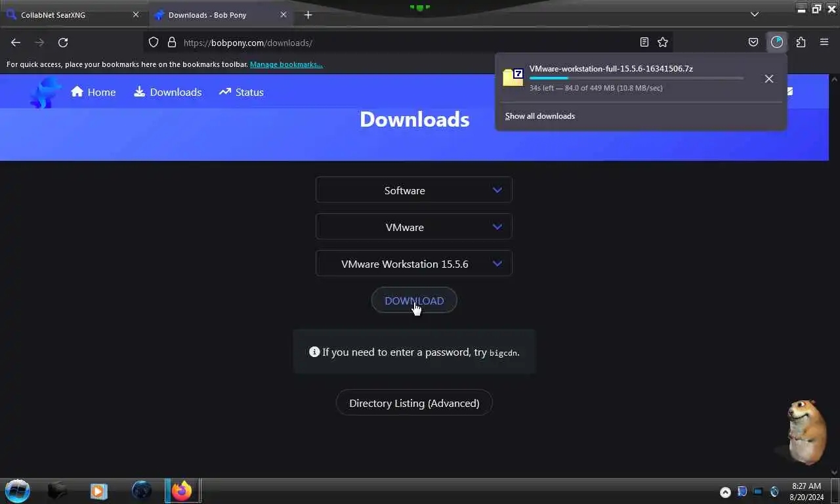Viewport: 840px width, 504px height.
Task: Select the Downloads - Bob Pony tab
Action: [222, 14]
